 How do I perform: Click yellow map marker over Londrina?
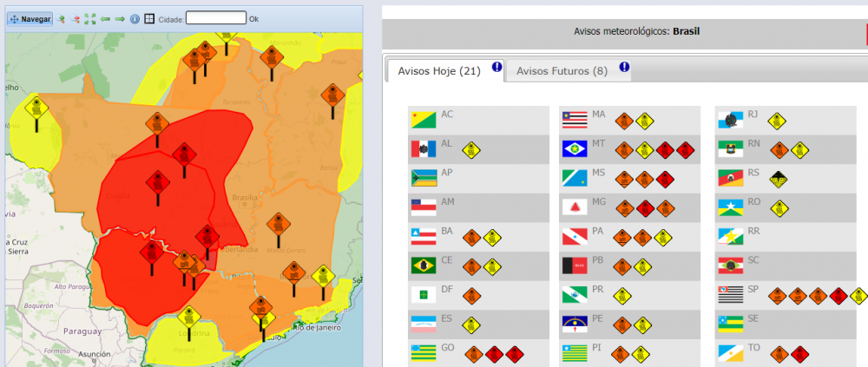coord(188,318)
